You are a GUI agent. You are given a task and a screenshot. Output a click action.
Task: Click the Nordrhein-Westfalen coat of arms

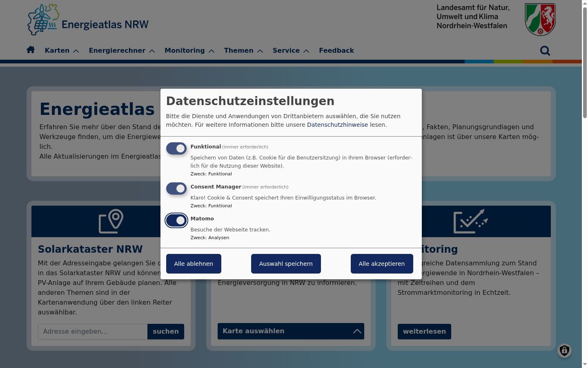pyautogui.click(x=540, y=20)
